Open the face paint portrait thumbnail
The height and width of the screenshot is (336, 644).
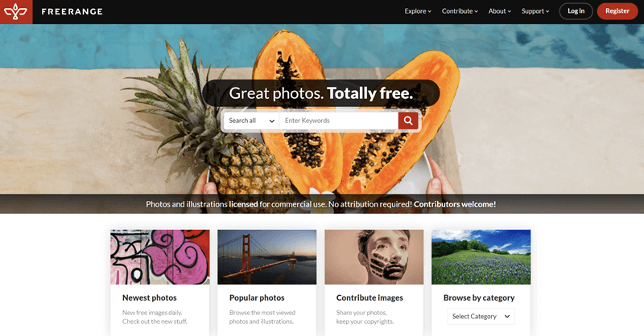tap(374, 256)
